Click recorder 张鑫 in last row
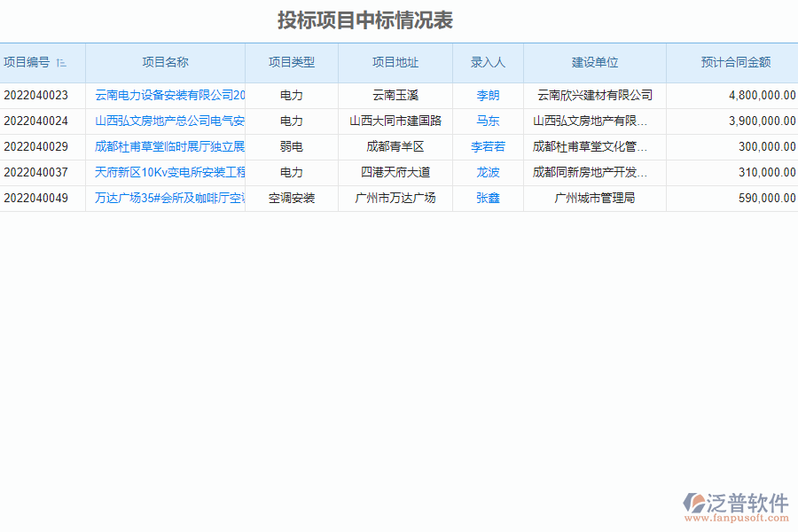Viewport: 798px width, 532px height. click(487, 198)
